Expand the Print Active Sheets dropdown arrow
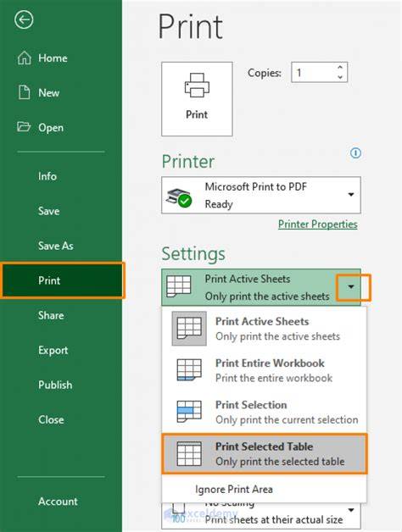The image size is (402, 532). pos(351,287)
